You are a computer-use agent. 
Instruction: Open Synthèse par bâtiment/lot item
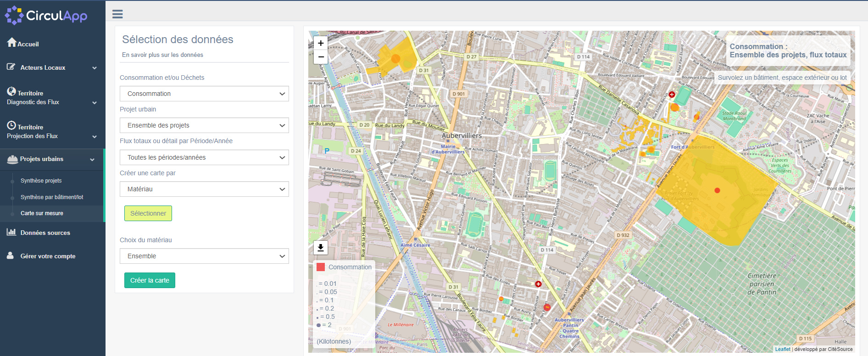(52, 197)
